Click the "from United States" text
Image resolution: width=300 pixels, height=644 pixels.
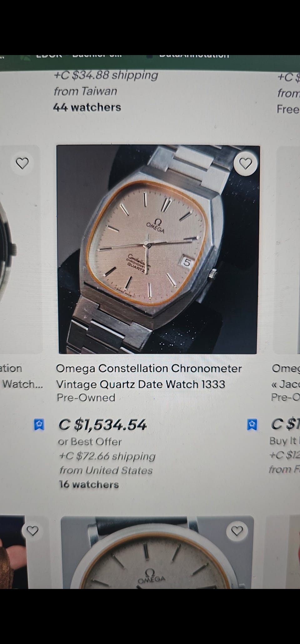pos(106,470)
